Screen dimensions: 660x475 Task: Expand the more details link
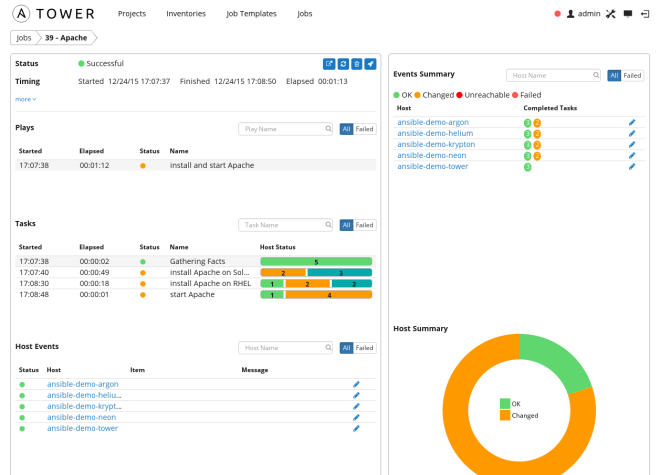pyautogui.click(x=26, y=99)
